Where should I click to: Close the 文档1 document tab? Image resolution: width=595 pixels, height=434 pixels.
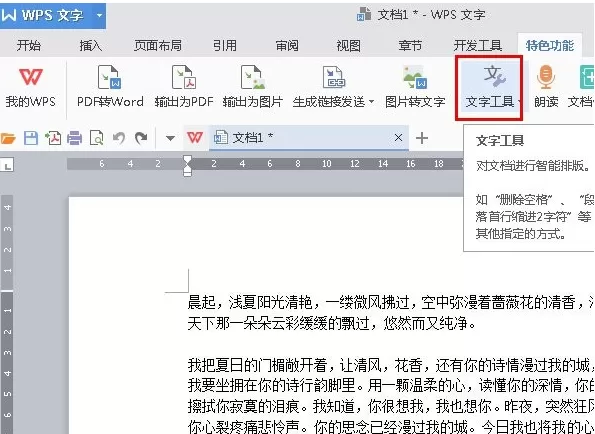(x=398, y=138)
